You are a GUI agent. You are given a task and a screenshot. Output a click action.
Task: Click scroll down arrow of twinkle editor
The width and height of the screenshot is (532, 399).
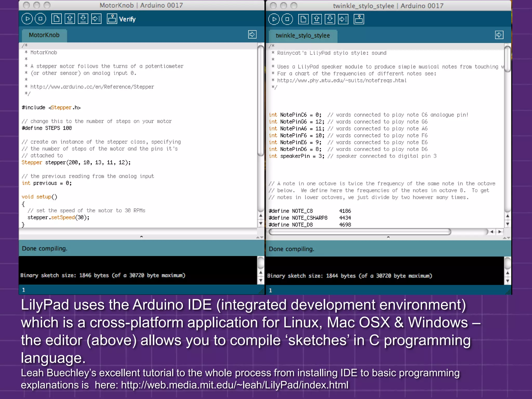coord(508,224)
